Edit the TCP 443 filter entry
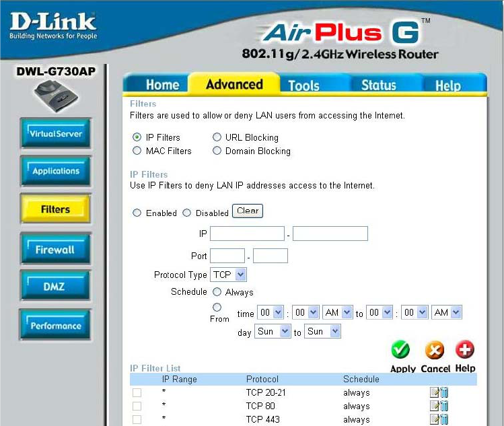Screen dimensions: 504x426 tap(434, 419)
